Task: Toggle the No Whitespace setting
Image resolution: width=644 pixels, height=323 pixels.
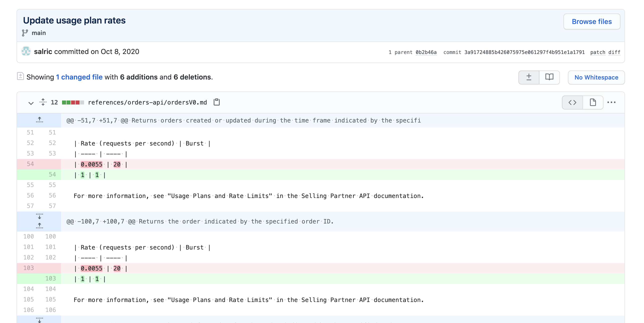Action: pos(596,77)
